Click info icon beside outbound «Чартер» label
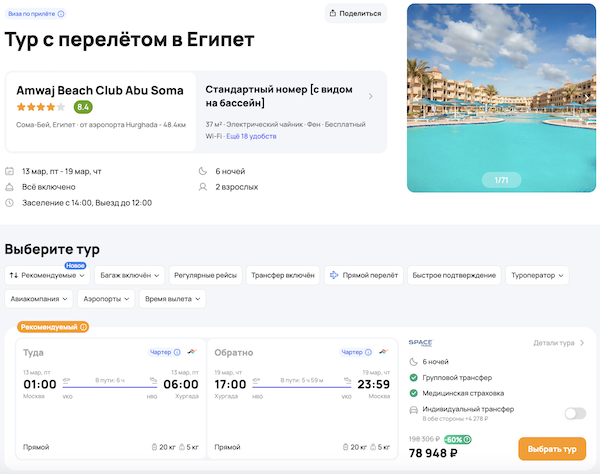 click(x=178, y=352)
